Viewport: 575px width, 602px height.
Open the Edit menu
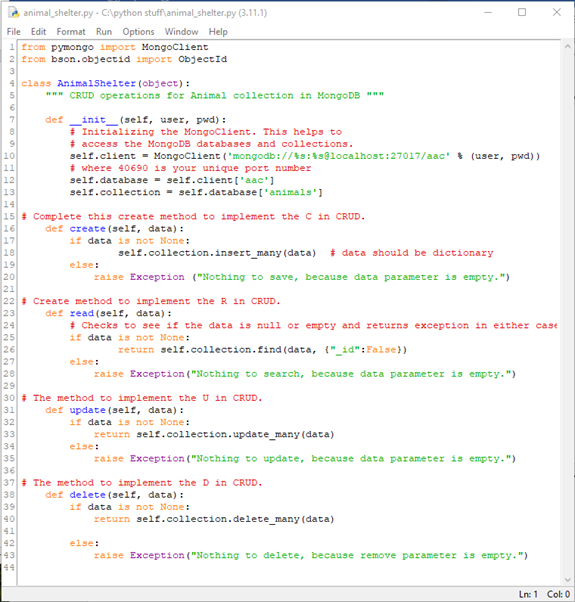tap(38, 32)
